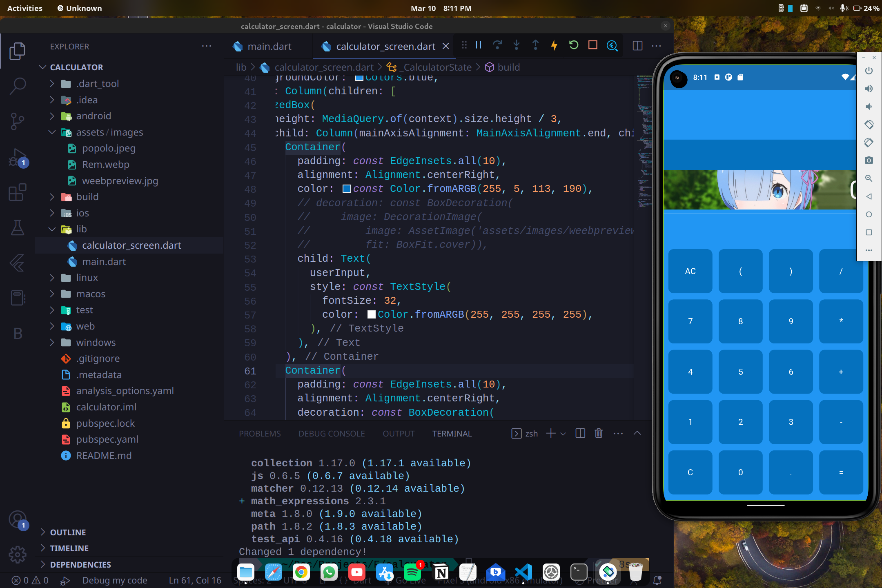This screenshot has height=588, width=882.
Task: Rotate the emulator display counterclockwise
Action: (869, 125)
